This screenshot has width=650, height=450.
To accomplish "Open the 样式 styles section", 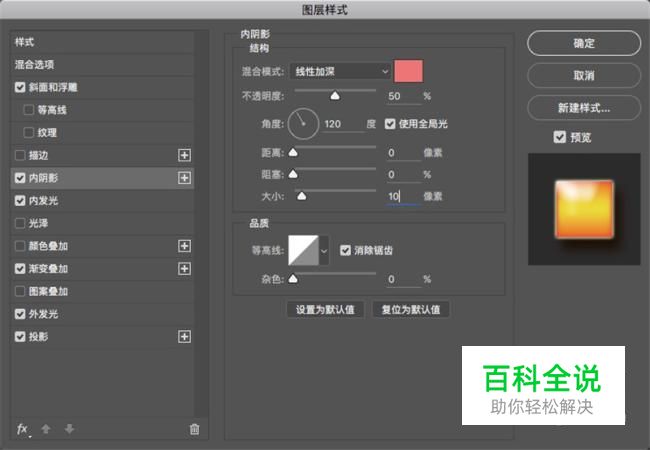I will coord(102,42).
